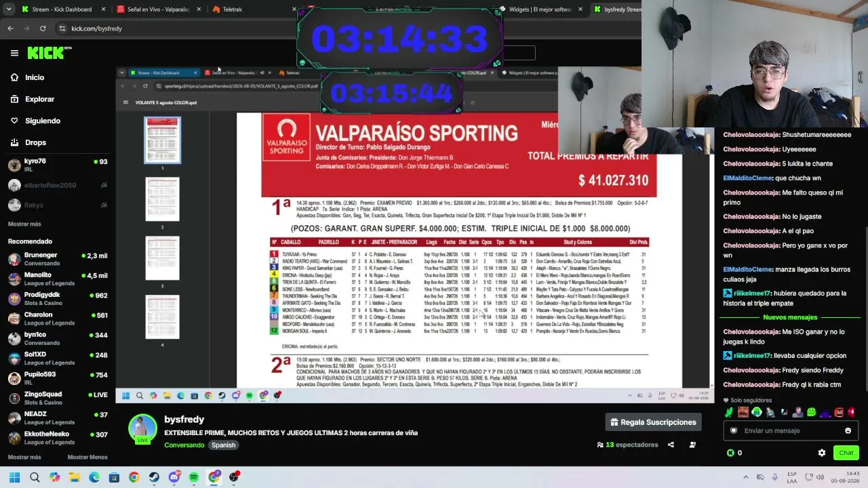Click Regala Suscripciones button

click(x=653, y=422)
